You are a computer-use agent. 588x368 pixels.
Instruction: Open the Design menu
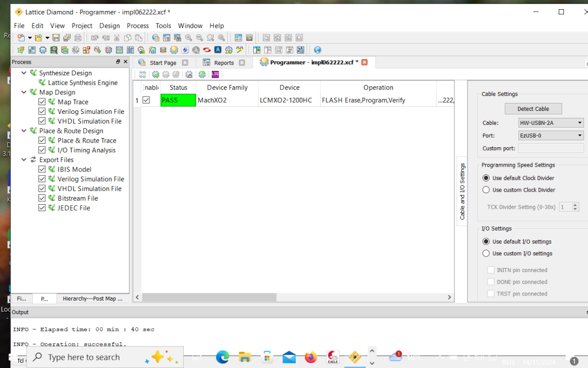(110, 25)
